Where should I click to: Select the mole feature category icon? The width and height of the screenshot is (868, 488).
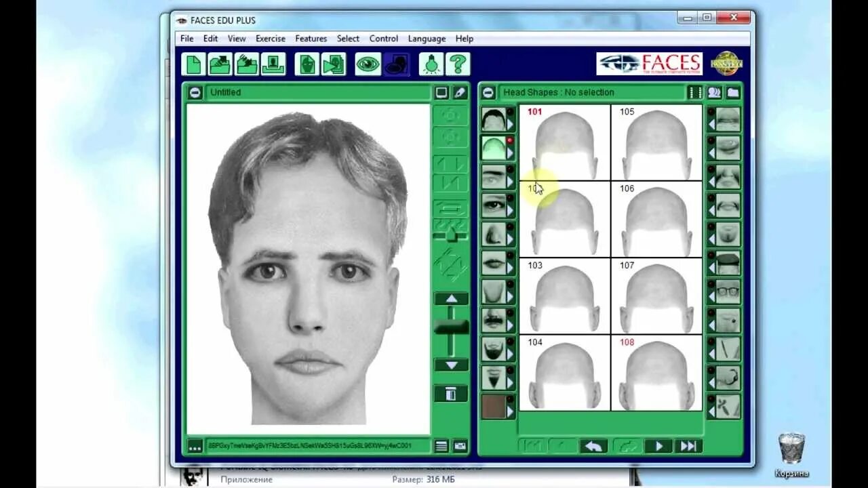pos(728,320)
